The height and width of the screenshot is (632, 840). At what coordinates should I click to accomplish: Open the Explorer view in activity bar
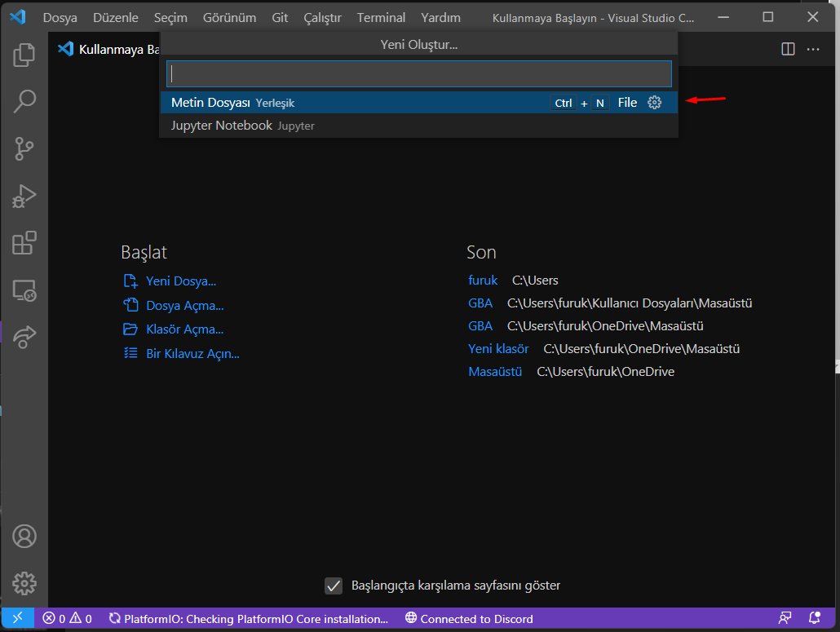[x=24, y=55]
